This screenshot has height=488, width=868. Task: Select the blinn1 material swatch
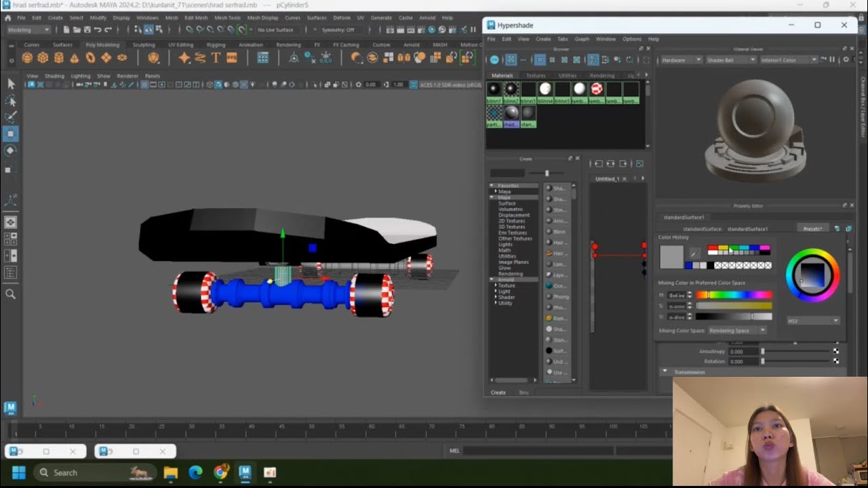494,92
